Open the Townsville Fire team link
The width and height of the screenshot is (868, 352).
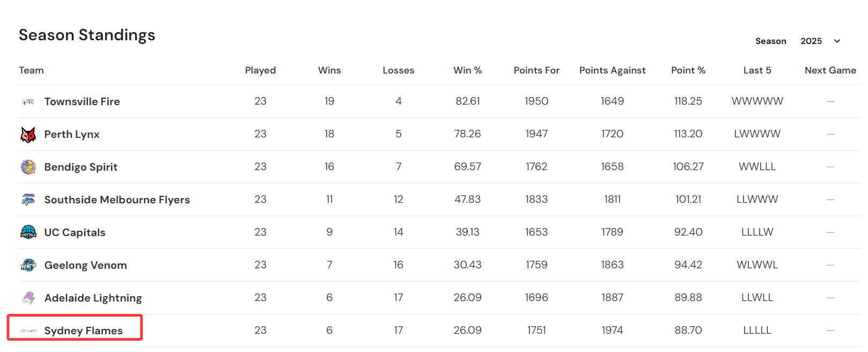(82, 101)
